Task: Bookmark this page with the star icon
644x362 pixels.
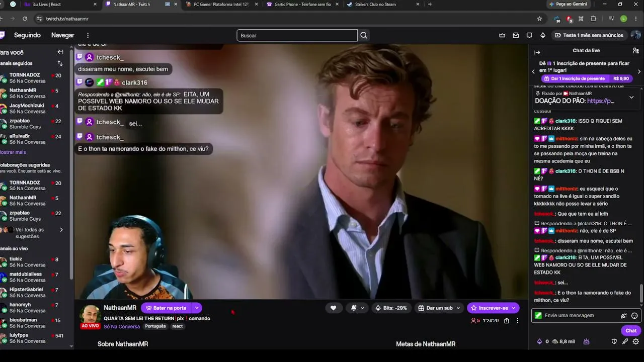Action: click(x=539, y=19)
